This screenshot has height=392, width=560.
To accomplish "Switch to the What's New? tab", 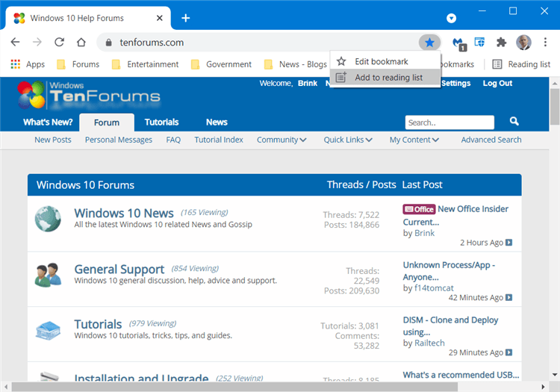I will click(x=48, y=122).
